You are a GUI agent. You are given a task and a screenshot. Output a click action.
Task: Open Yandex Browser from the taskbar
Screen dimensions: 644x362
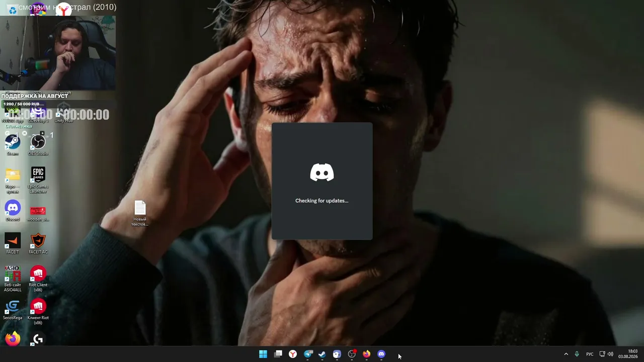tap(293, 354)
